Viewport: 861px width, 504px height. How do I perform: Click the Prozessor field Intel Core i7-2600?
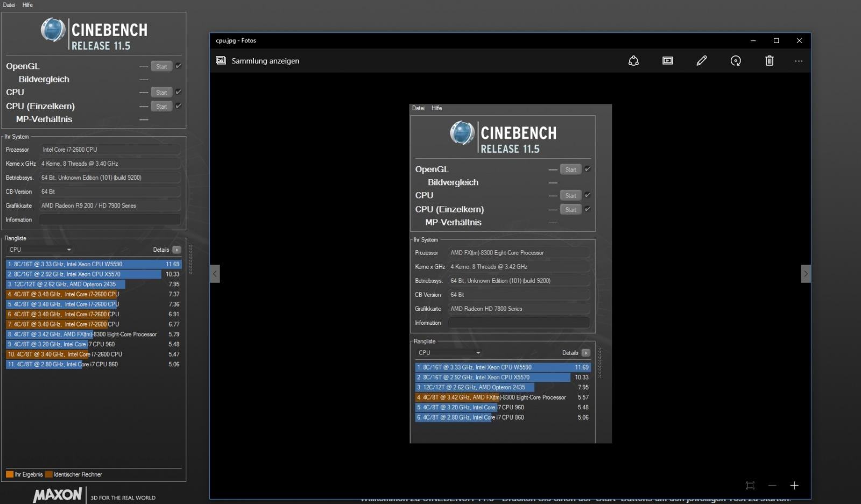coord(110,150)
